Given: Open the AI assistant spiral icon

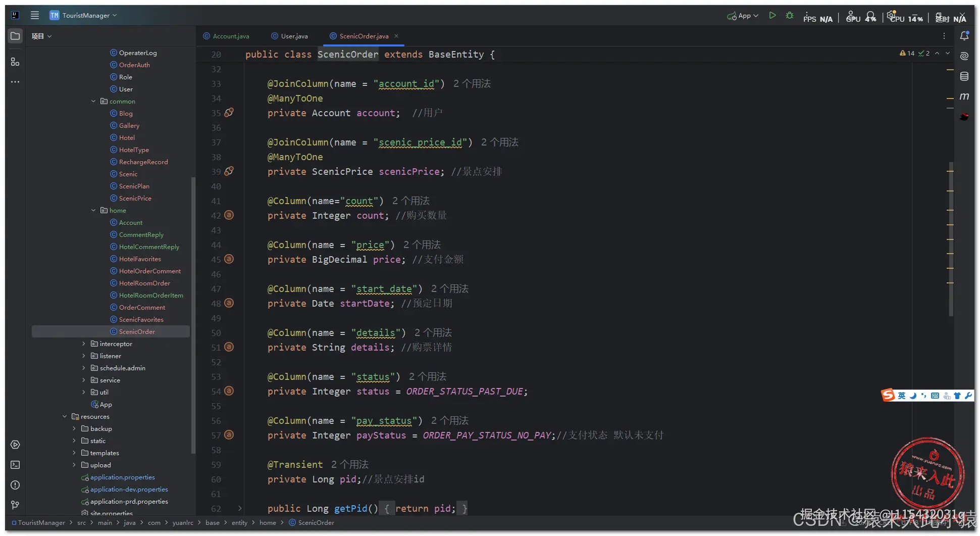Looking at the screenshot, I should [x=964, y=56].
